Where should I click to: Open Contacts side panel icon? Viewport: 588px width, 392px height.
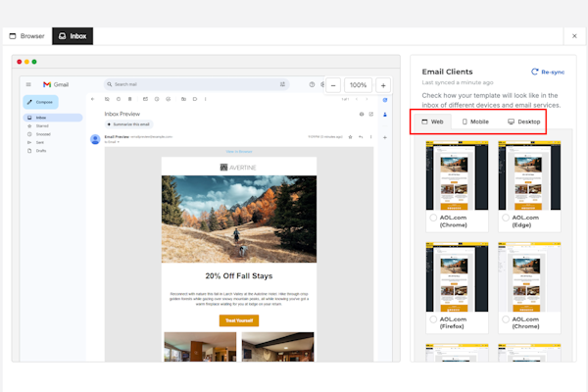click(385, 115)
